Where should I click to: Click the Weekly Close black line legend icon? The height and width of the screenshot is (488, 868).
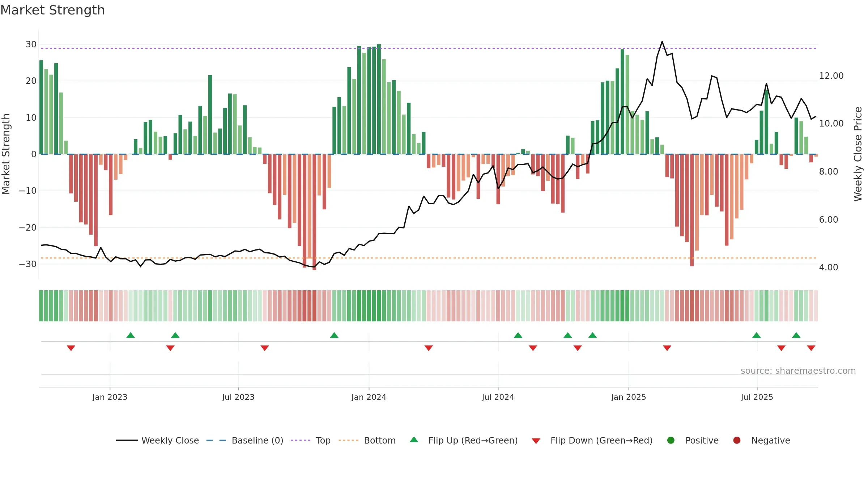[127, 440]
